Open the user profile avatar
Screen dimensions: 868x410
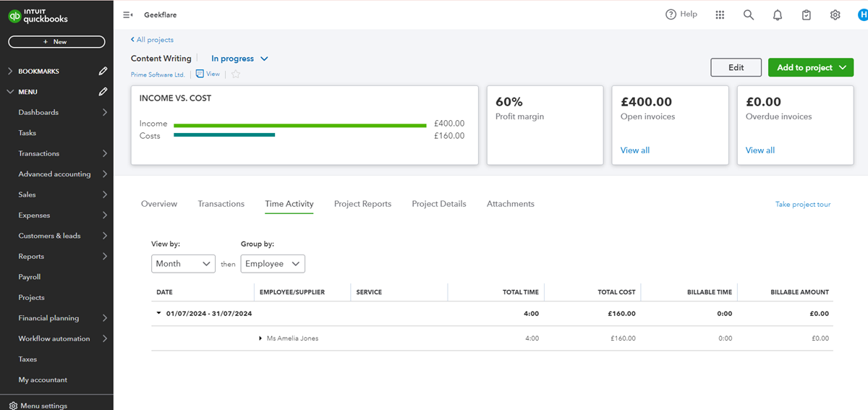point(862,14)
